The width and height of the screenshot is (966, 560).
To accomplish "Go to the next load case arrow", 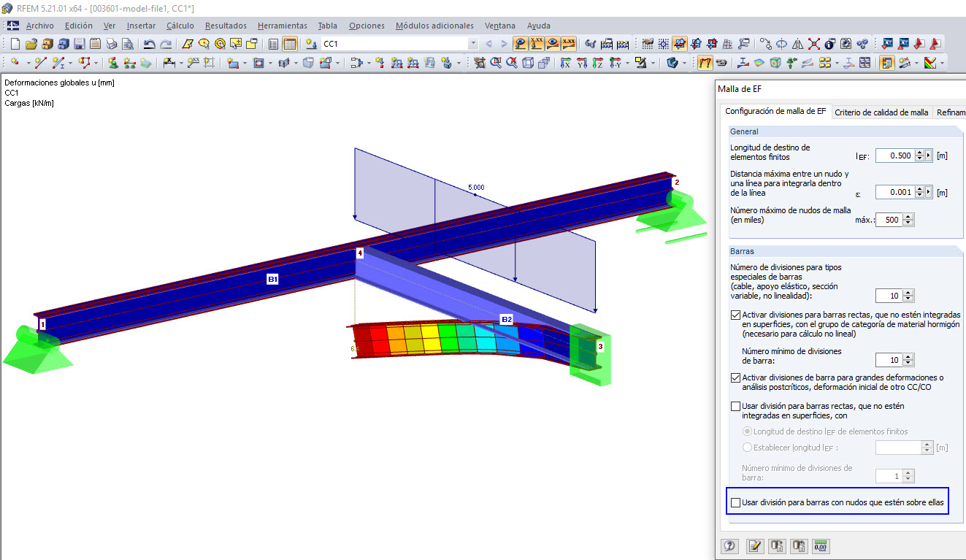I will click(x=505, y=44).
